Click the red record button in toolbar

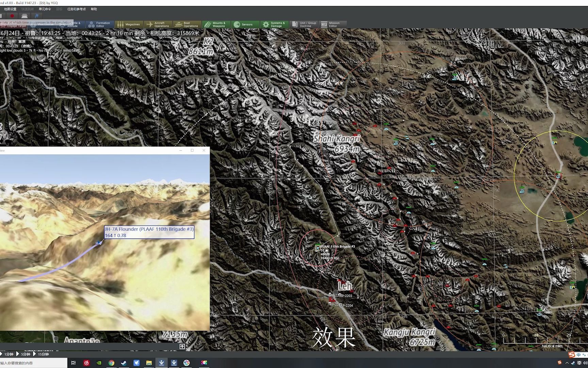[x=12, y=16]
